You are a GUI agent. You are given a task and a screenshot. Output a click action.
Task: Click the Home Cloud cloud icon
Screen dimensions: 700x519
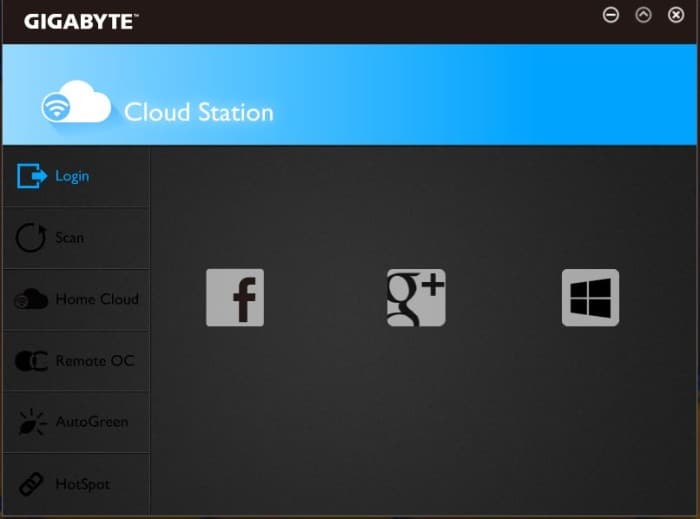point(31,300)
